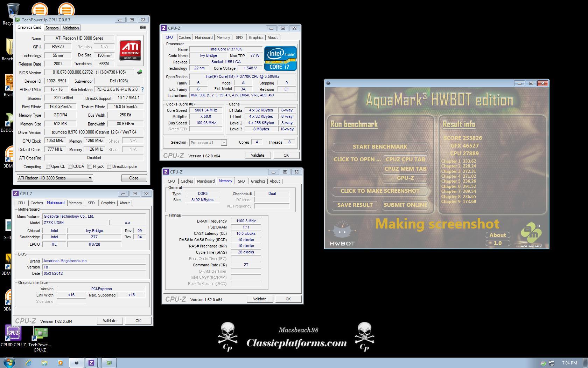Click the network tray icon
Screen dimensions: 588x368
pos(552,363)
